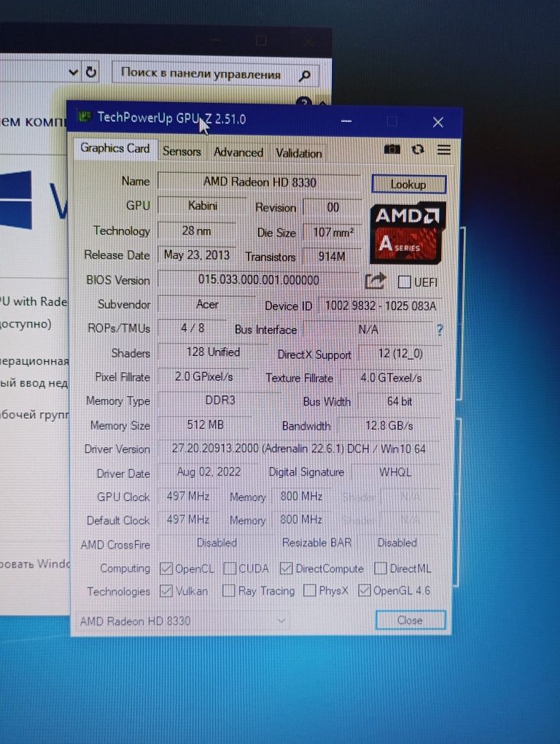Click the Digital Signature value WHQL
560x744 pixels.
[x=395, y=472]
